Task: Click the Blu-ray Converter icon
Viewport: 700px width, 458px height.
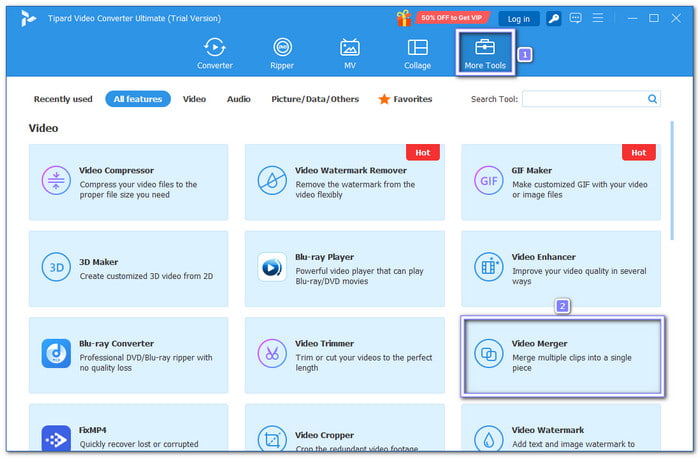Action: [56, 354]
